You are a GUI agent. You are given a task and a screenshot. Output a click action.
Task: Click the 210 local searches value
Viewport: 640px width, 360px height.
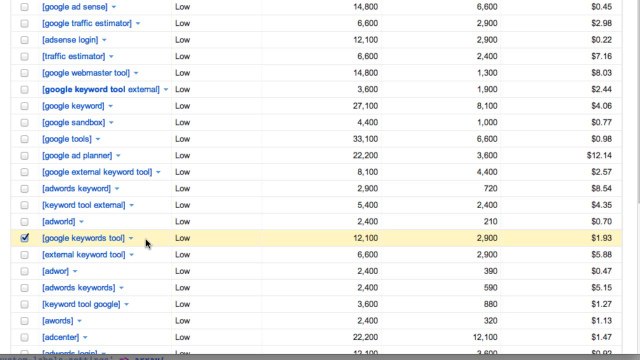coord(490,222)
